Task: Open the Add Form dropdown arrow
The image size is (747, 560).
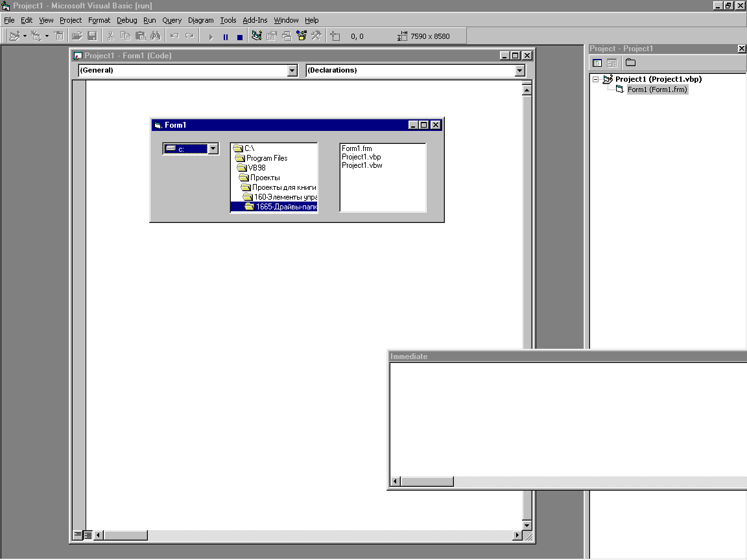Action: [x=47, y=36]
